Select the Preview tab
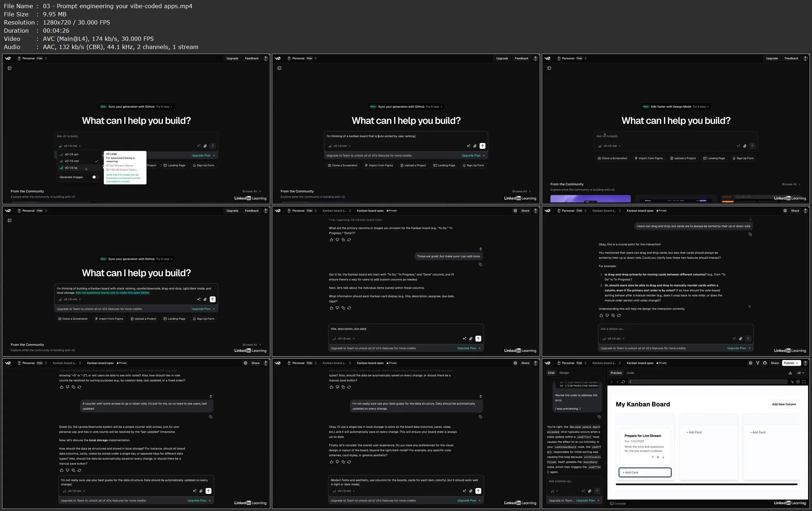The image size is (812, 511). [x=616, y=373]
